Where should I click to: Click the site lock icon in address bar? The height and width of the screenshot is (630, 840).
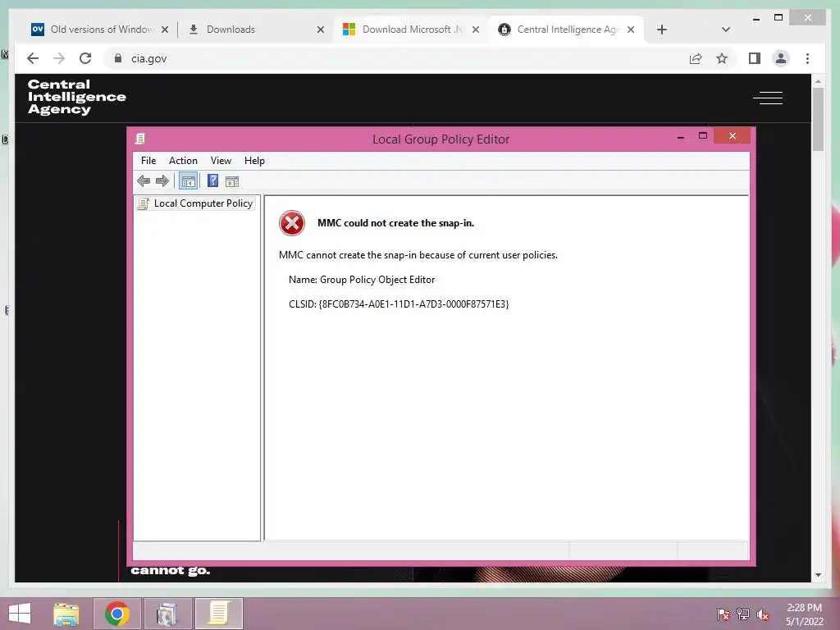pyautogui.click(x=118, y=58)
